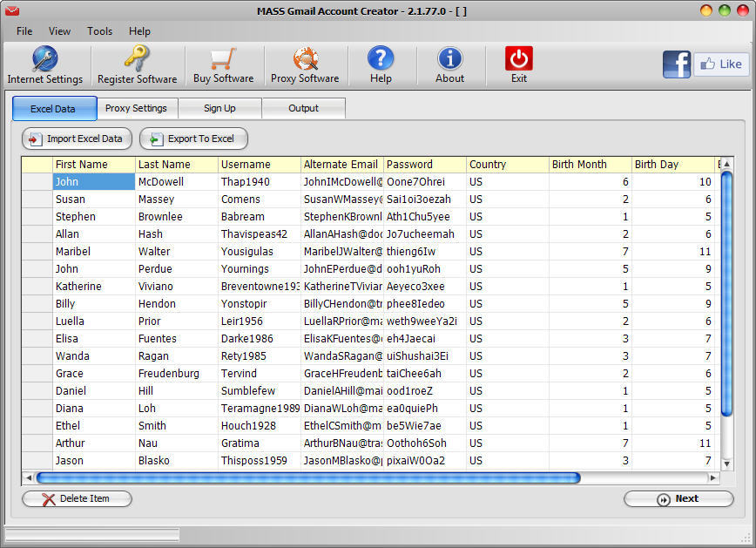Screen dimensions: 756x548
Task: Select first name cell "Ethel"
Action: pyautogui.click(x=93, y=425)
